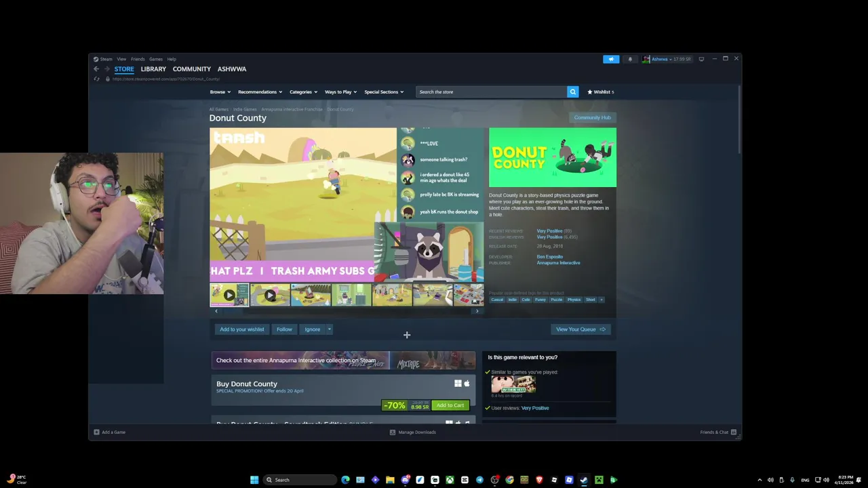Expand the Ways to Play dropdown
The height and width of the screenshot is (488, 868).
(x=340, y=91)
